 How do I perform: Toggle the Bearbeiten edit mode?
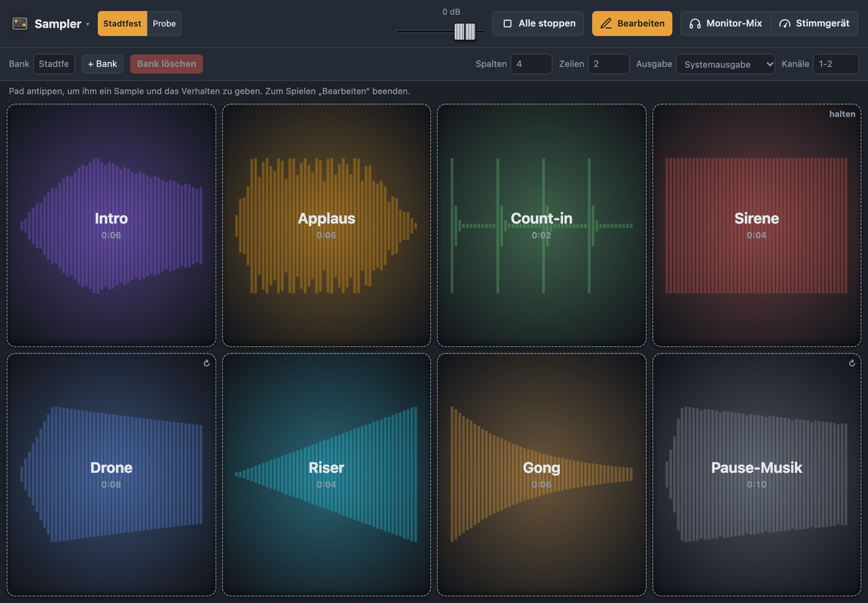click(632, 24)
